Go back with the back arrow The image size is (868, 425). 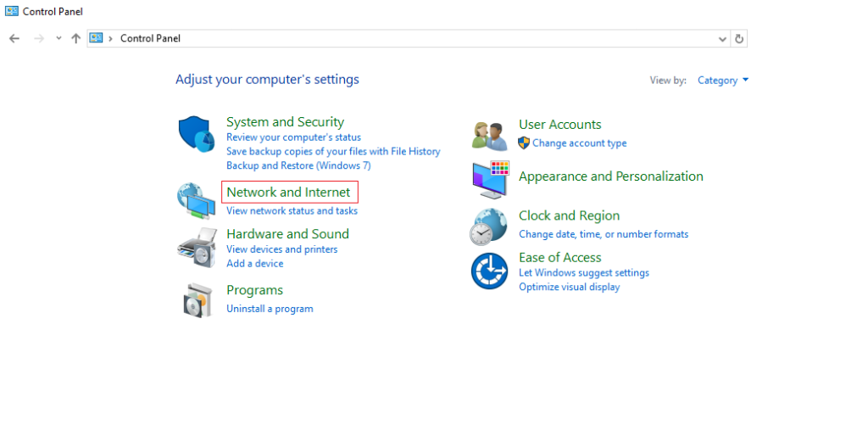click(x=14, y=38)
